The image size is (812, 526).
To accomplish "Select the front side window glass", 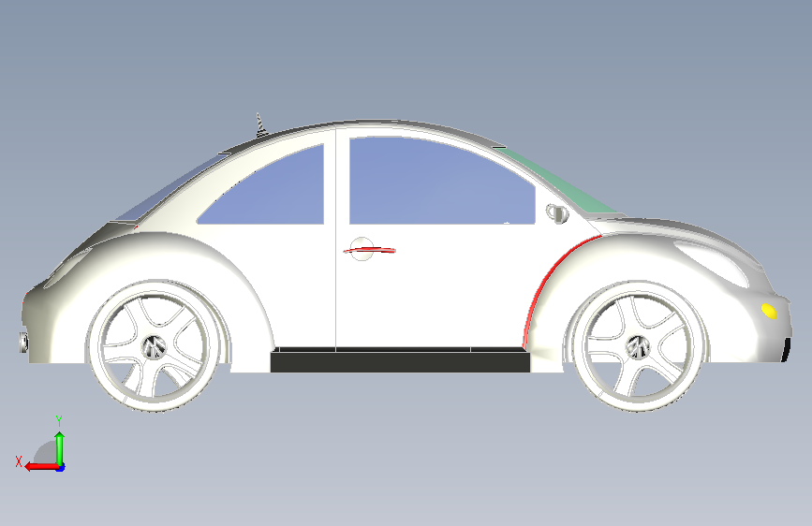I will click(440, 182).
